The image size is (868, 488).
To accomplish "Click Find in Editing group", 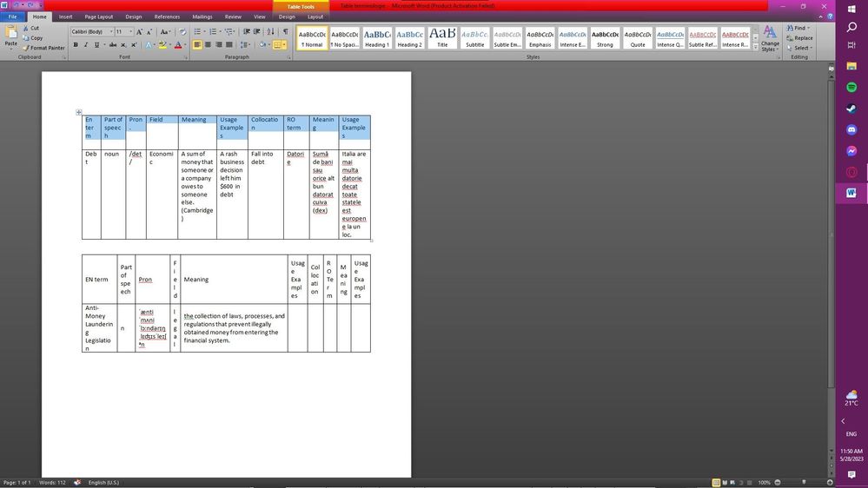I will [798, 28].
